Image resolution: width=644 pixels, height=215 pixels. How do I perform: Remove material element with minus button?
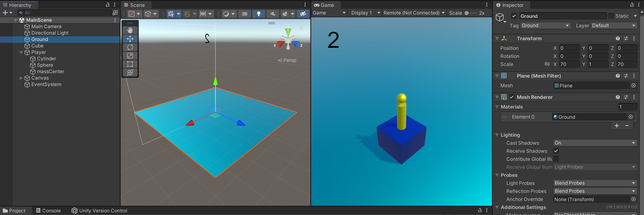coord(627,126)
